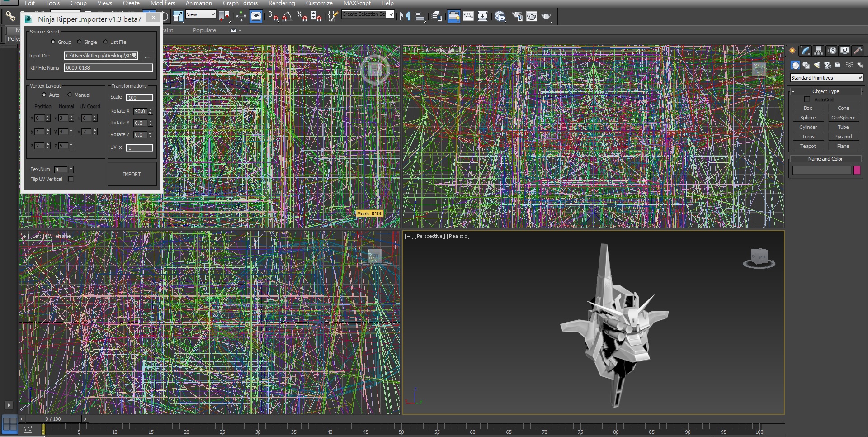Open the Mirror tool in the toolbar
Screen dimensions: 868x437
405,17
